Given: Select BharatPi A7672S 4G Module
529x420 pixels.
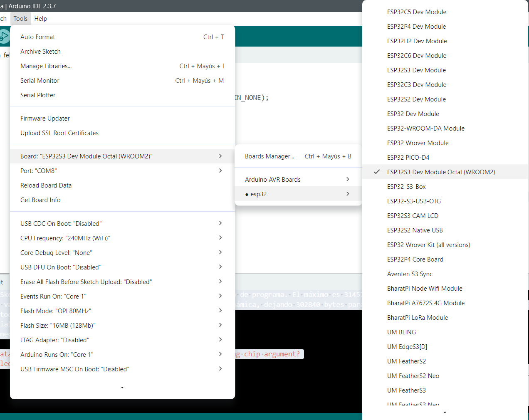Looking at the screenshot, I should pos(445,303).
